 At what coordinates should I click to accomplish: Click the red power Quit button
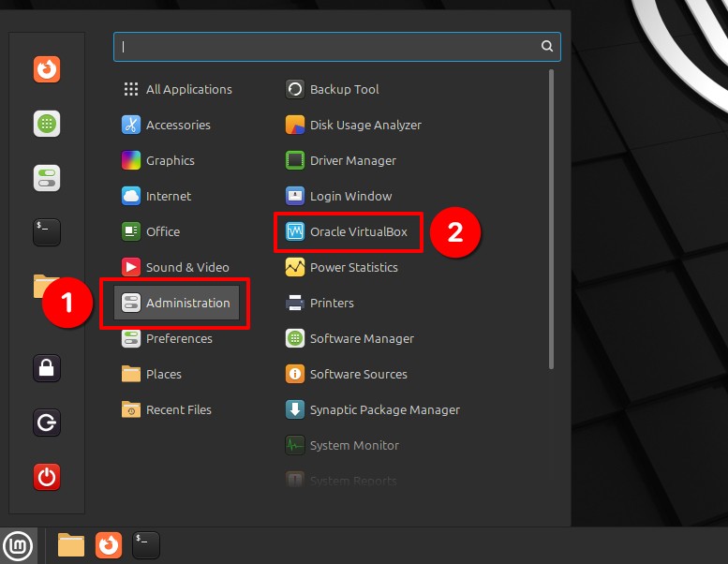click(47, 477)
